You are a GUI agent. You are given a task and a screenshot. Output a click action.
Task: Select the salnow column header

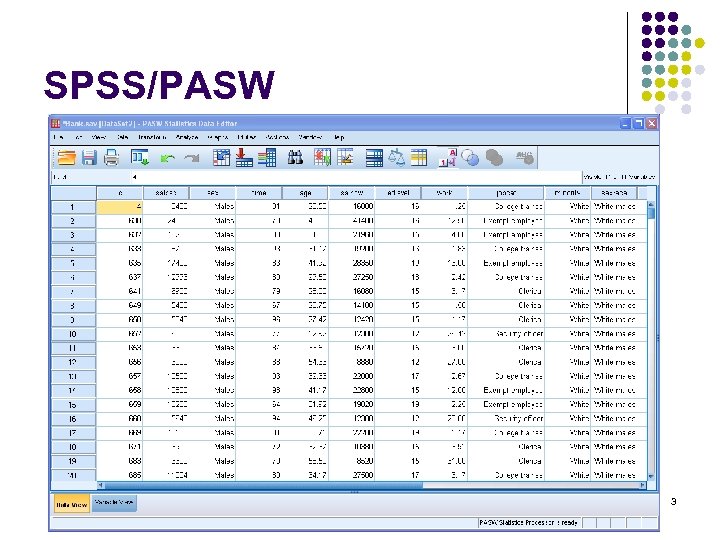352,193
